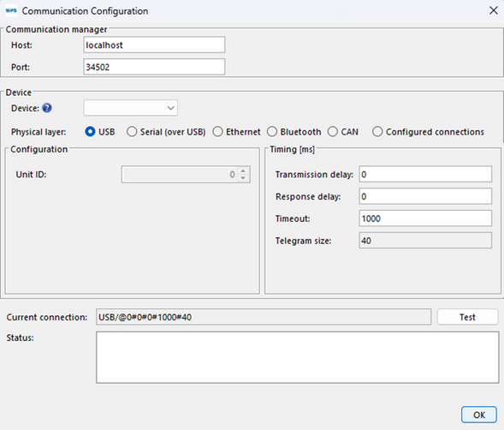Click the Telegram size field
504x430 pixels.
coord(425,241)
